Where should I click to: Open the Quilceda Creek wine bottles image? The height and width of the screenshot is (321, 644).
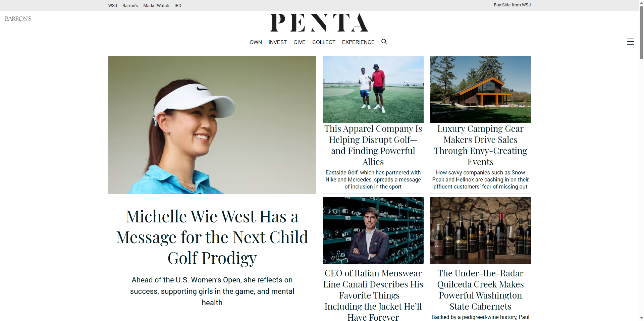tap(480, 230)
